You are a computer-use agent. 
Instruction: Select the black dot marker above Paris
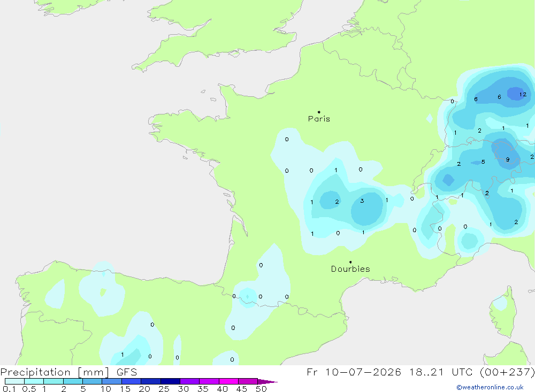(319, 112)
